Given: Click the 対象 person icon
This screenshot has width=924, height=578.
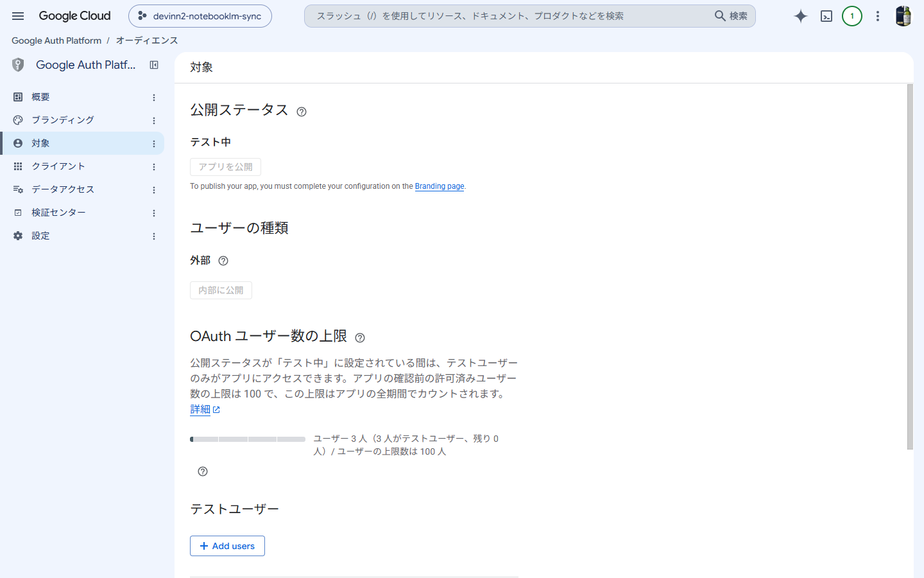Looking at the screenshot, I should (18, 143).
